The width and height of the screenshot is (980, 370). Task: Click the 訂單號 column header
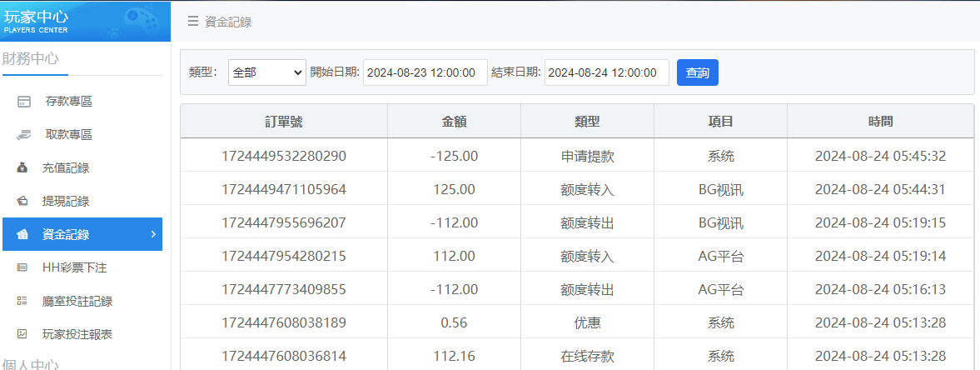[x=284, y=122]
